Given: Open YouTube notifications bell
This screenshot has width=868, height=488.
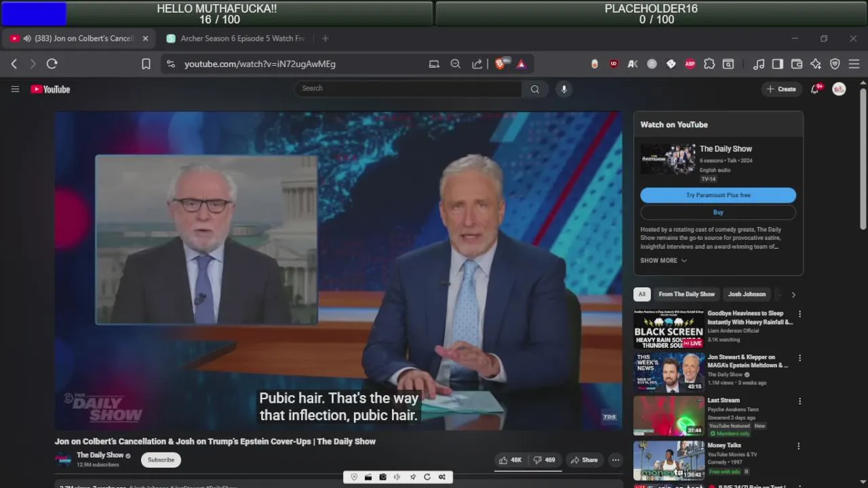Looking at the screenshot, I should point(815,89).
